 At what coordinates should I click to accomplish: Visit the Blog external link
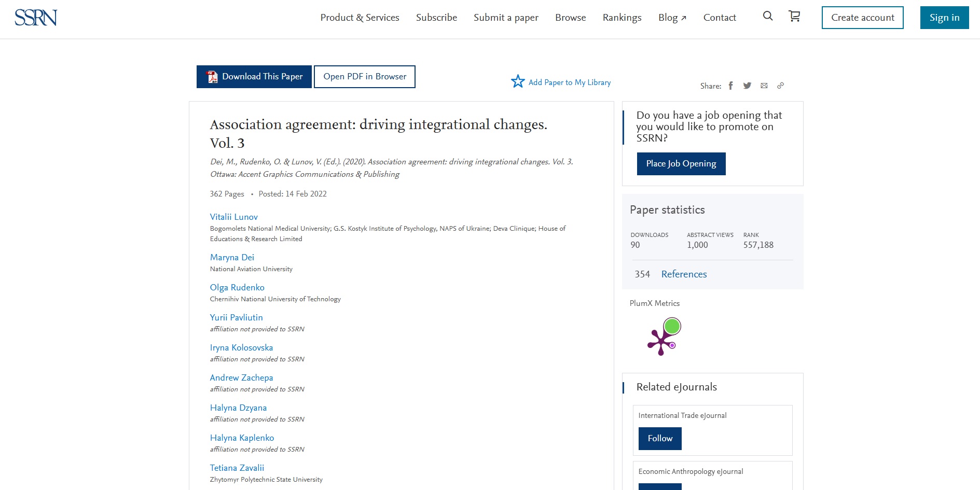pos(672,18)
